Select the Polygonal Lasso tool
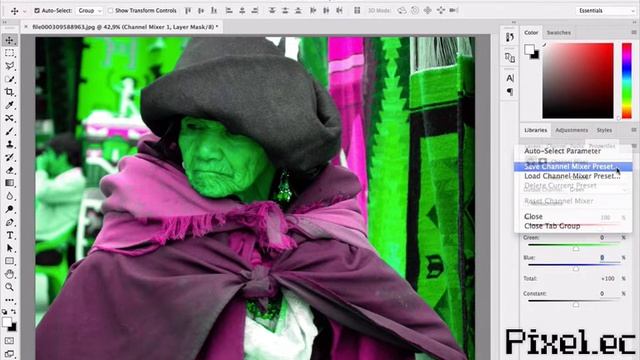 click(9, 66)
